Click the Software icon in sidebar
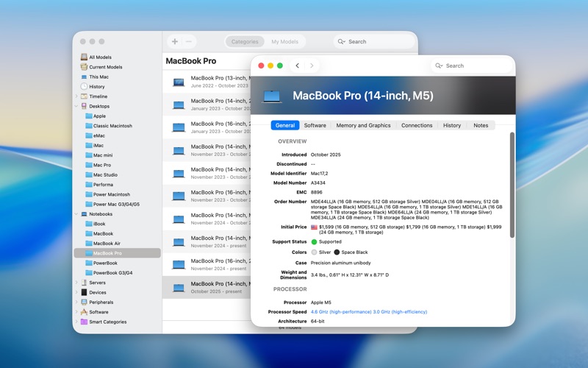 click(x=84, y=311)
